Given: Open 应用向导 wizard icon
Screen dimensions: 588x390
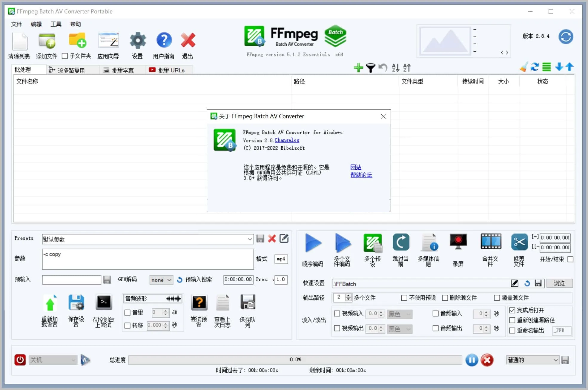Looking at the screenshot, I should (x=108, y=41).
